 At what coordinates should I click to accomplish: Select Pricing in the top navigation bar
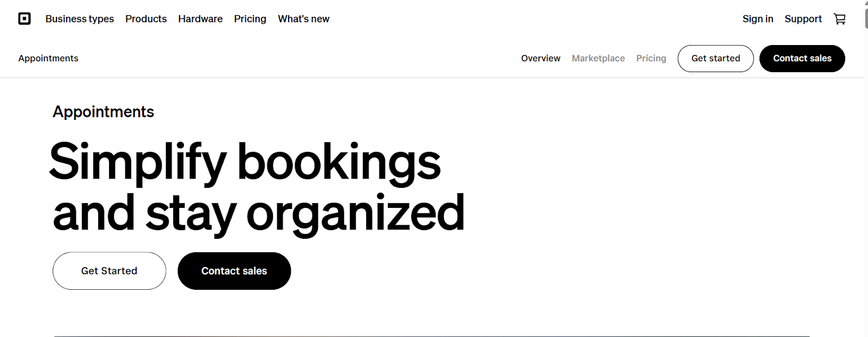[x=250, y=19]
